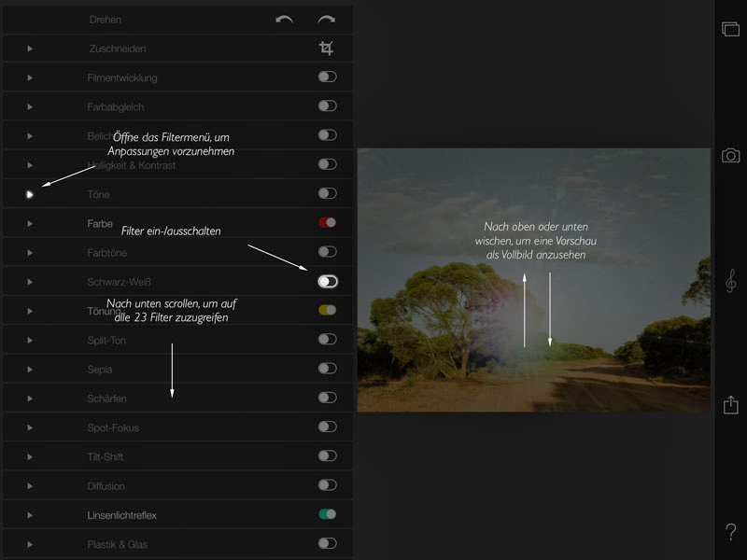Disable the Tönung filter switch

(328, 310)
